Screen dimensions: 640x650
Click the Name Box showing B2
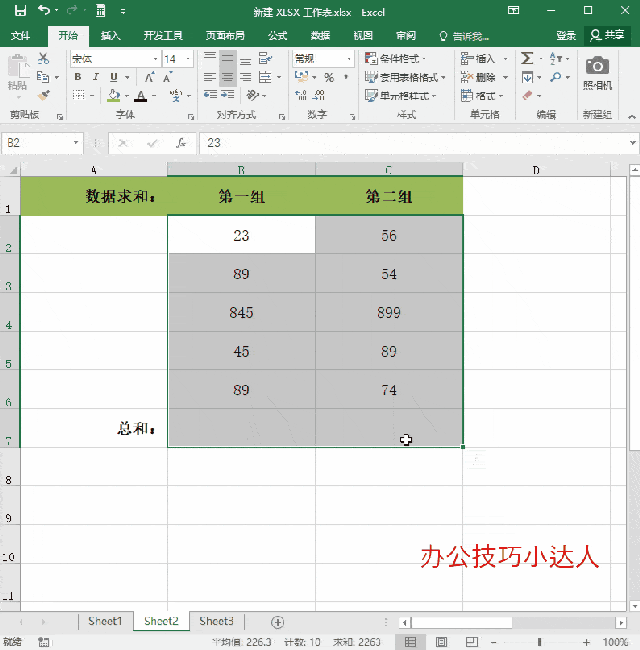pos(41,143)
